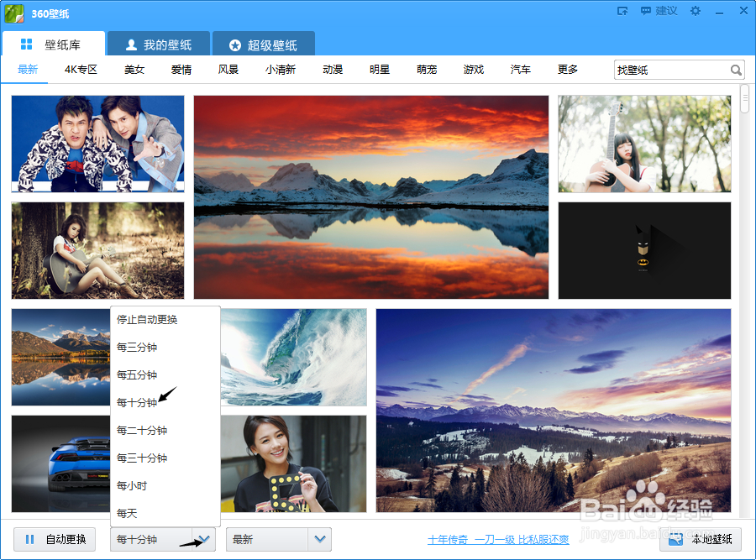Select the 爱情 category
The width and height of the screenshot is (756, 560).
click(181, 70)
